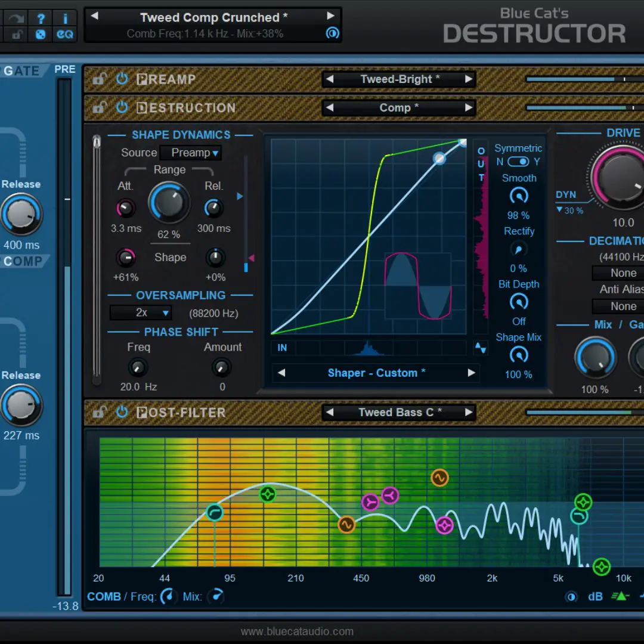Expand the DYN 30 % triangle
Screen dimensions: 644x644
pyautogui.click(x=559, y=210)
